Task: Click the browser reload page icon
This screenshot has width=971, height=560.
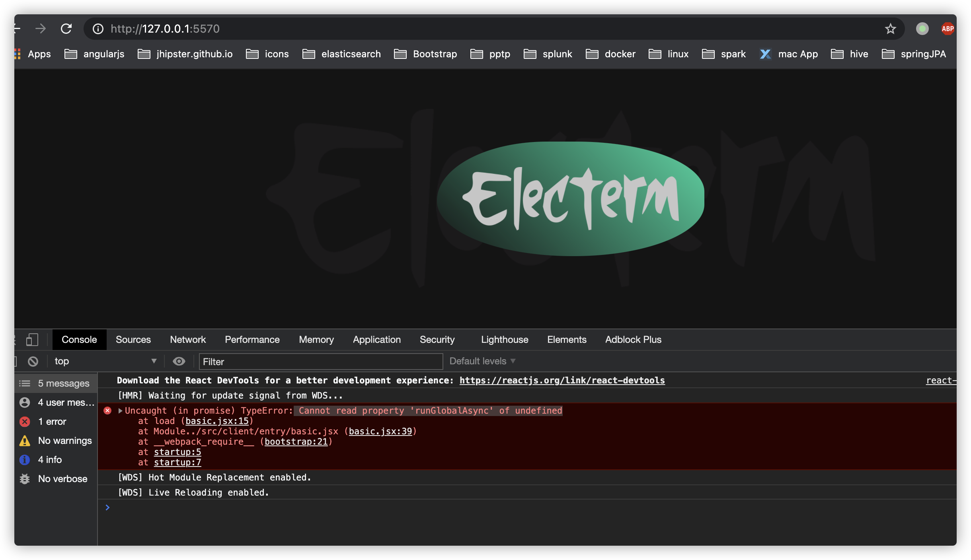Action: [66, 29]
